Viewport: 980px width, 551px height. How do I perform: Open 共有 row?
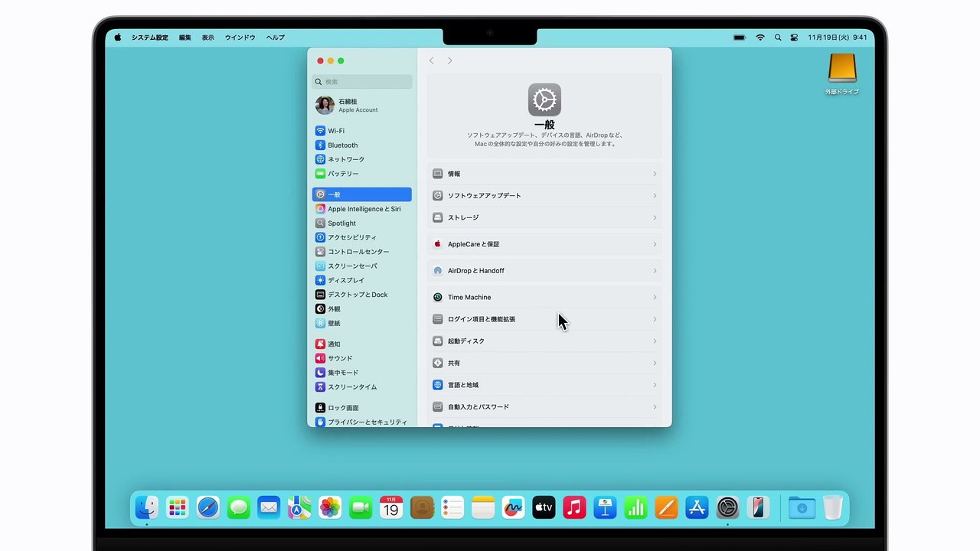point(544,363)
